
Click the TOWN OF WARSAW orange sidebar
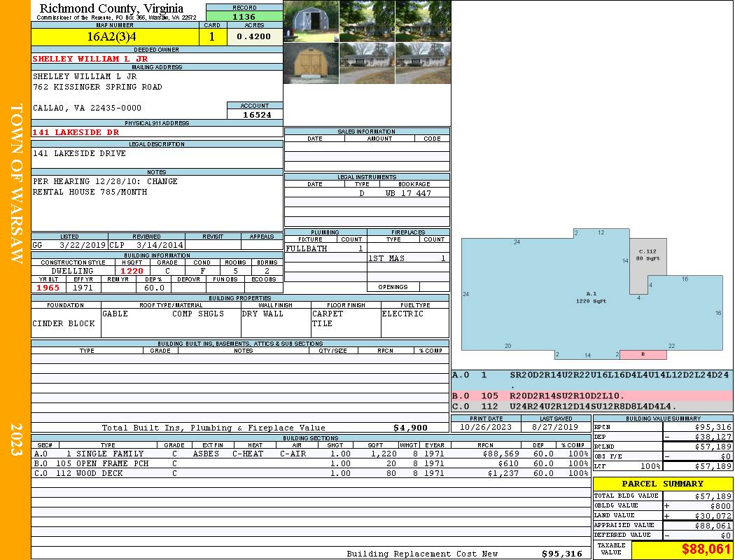tap(15, 183)
